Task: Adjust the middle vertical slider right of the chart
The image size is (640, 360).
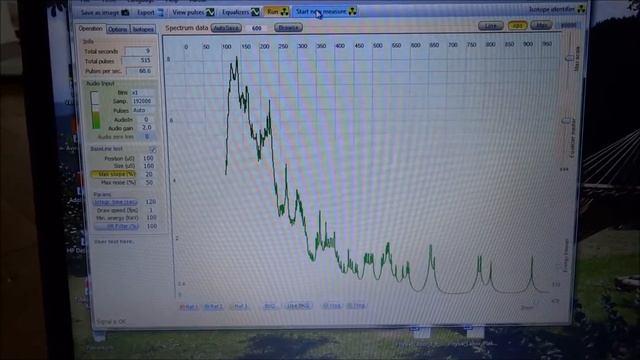Action: [x=567, y=120]
